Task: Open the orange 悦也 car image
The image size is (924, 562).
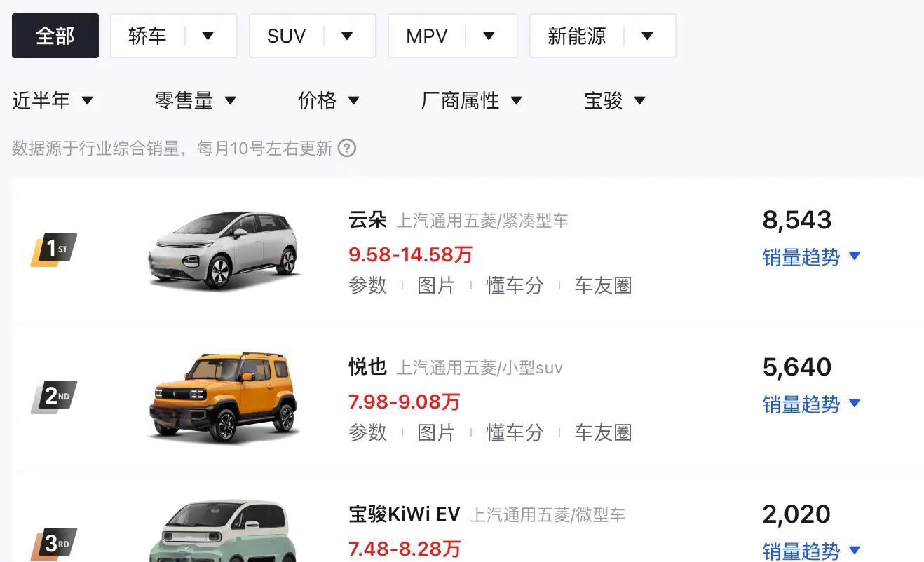Action: (226, 397)
